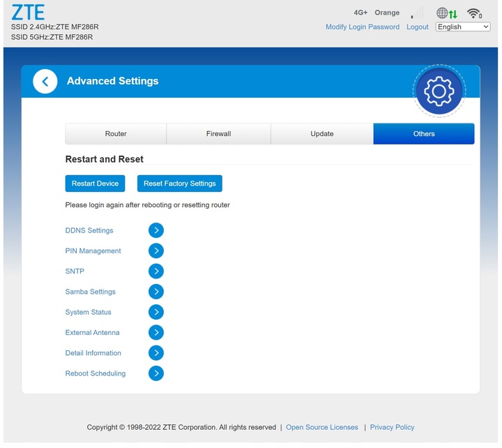
Task: Click the back arrow icon beside Advanced Settings
Action: [x=45, y=82]
